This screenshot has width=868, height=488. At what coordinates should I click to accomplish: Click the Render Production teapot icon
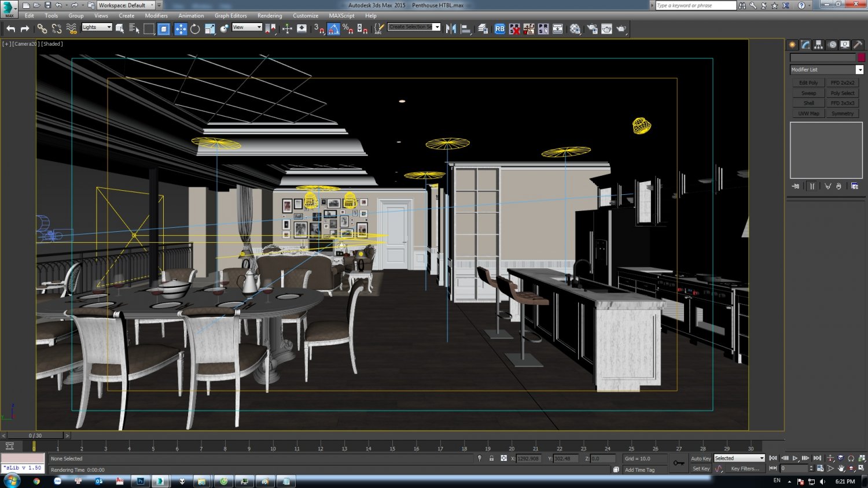(x=623, y=28)
